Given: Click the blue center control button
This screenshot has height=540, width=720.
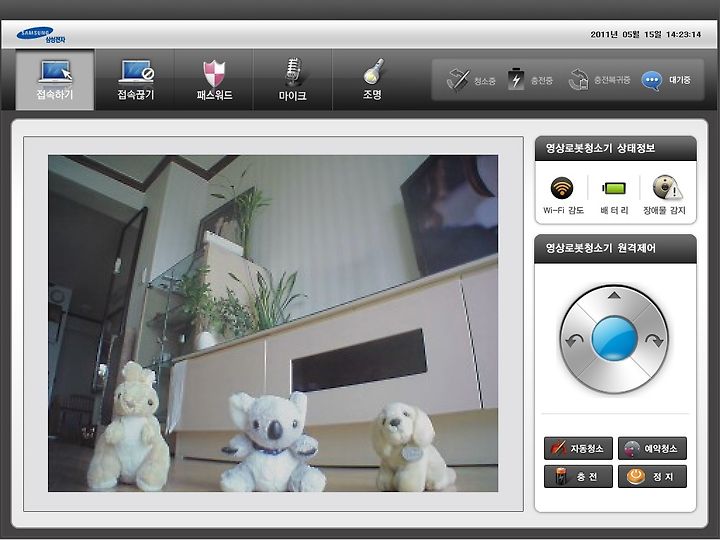Looking at the screenshot, I should tap(614, 339).
